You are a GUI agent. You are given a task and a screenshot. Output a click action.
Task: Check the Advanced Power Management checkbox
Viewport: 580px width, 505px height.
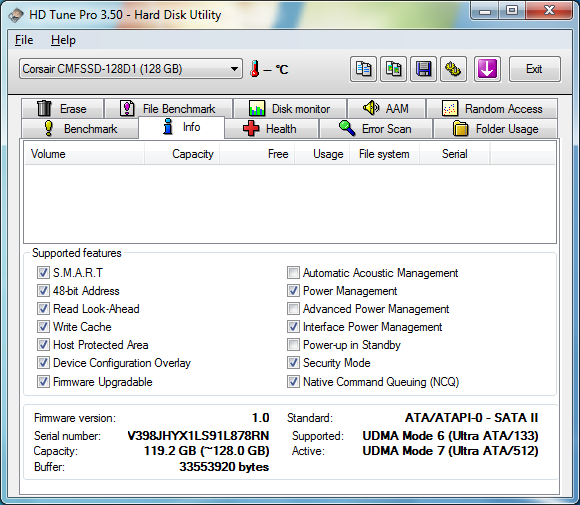(293, 309)
